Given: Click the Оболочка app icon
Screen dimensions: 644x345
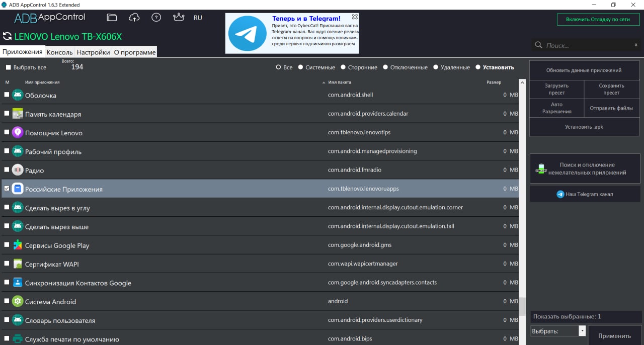Looking at the screenshot, I should pos(18,95).
